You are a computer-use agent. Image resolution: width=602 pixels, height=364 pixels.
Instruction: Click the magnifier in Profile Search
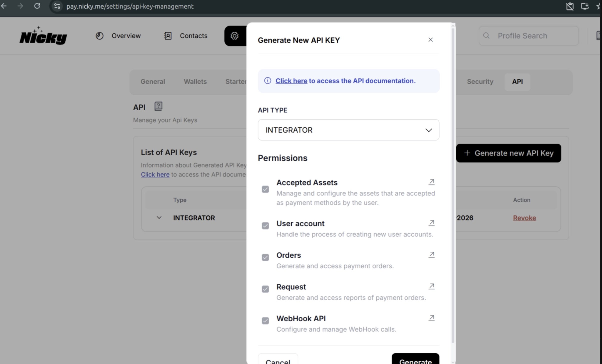tap(486, 36)
